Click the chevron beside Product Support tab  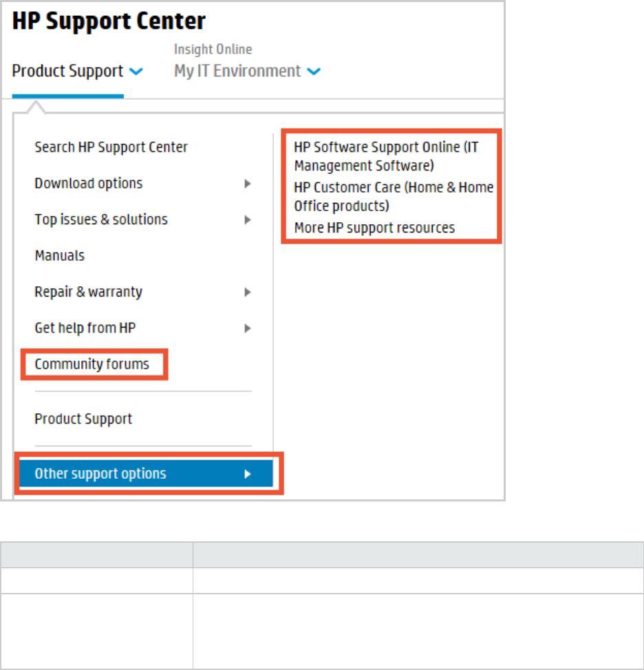click(x=136, y=72)
